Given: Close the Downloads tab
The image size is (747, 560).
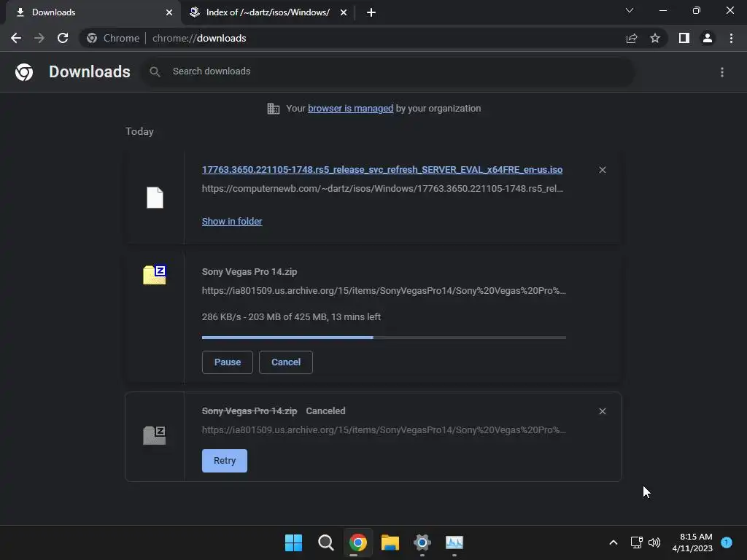Looking at the screenshot, I should click(169, 12).
